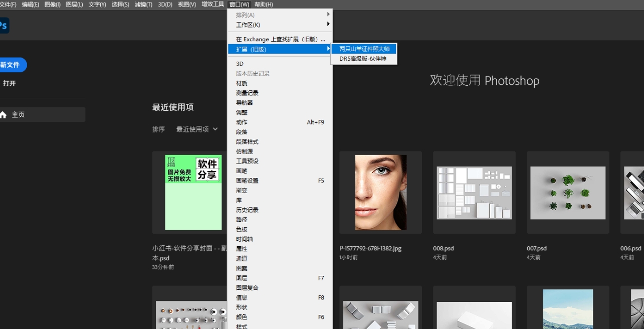Select DR5高级版-伙伴神 extension
Image resolution: width=644 pixels, height=329 pixels.
363,59
